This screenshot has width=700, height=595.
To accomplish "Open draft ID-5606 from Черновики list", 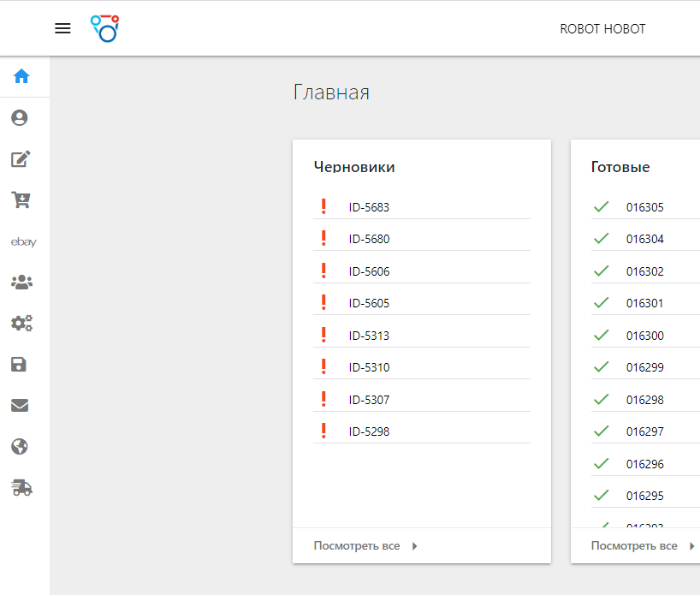I will 370,271.
